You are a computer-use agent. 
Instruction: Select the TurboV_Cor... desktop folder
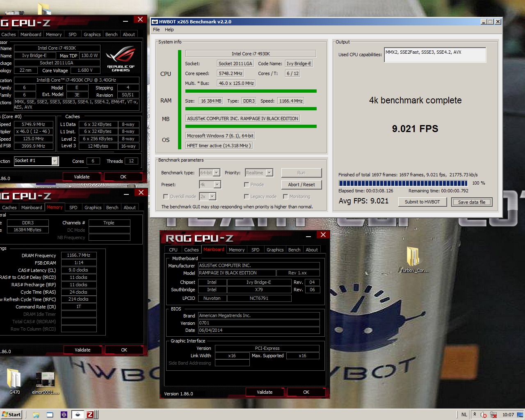(x=414, y=260)
